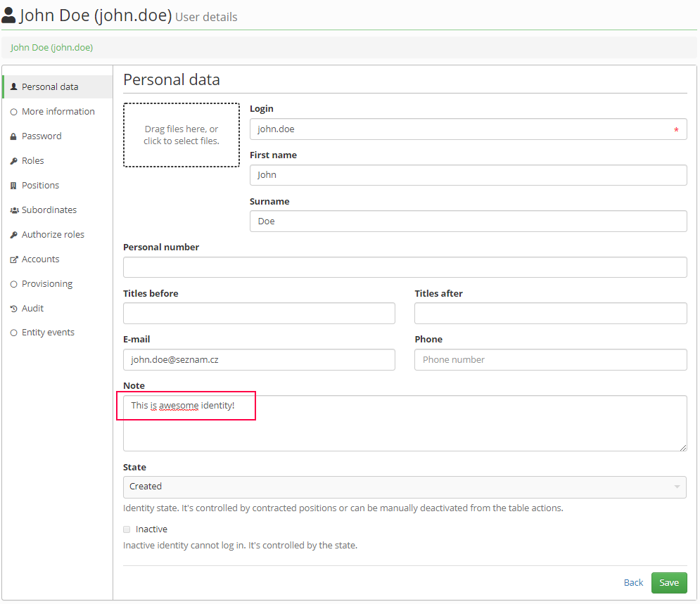
Task: Click the file upload drop zone
Action: [182, 135]
